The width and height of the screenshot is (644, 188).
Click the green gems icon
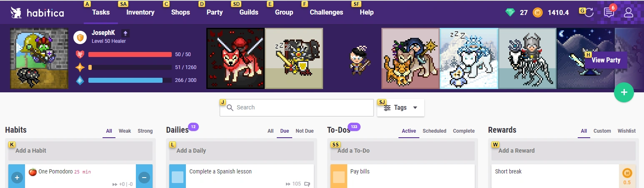pyautogui.click(x=510, y=12)
